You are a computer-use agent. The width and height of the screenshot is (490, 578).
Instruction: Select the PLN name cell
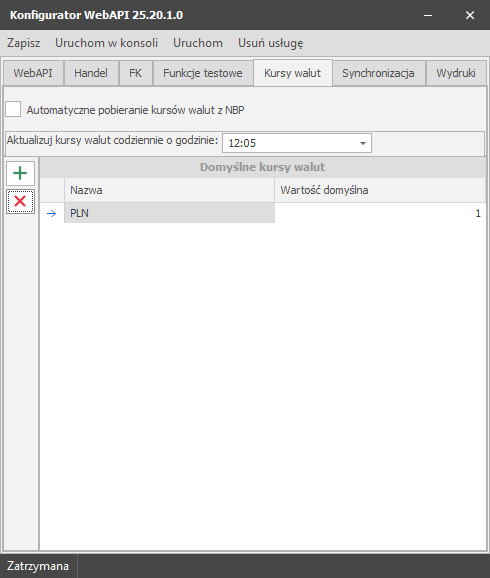pos(169,213)
